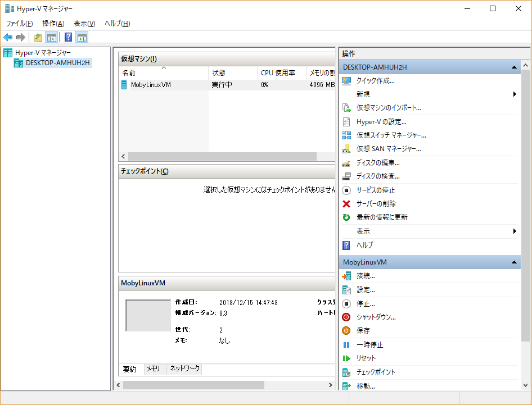The height and width of the screenshot is (405, 532).
Task: Select DESKTOP-AMHUH2H in the tree
Action: click(x=58, y=63)
